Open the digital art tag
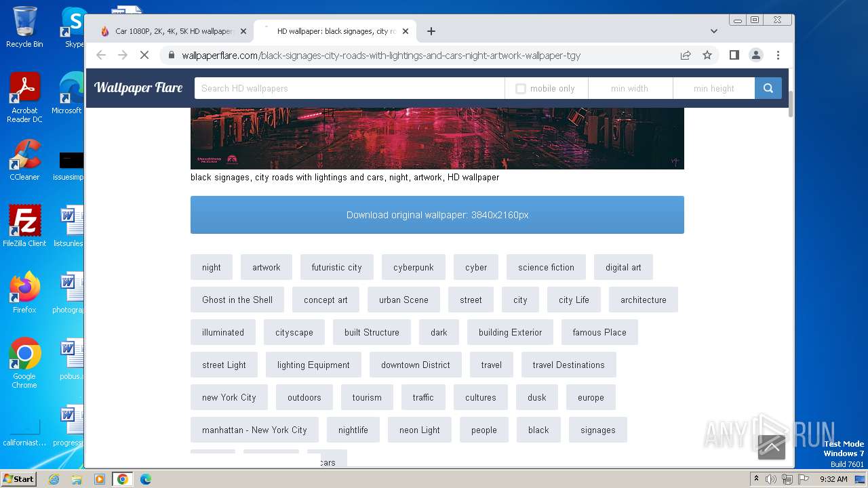868x488 pixels. tap(623, 267)
